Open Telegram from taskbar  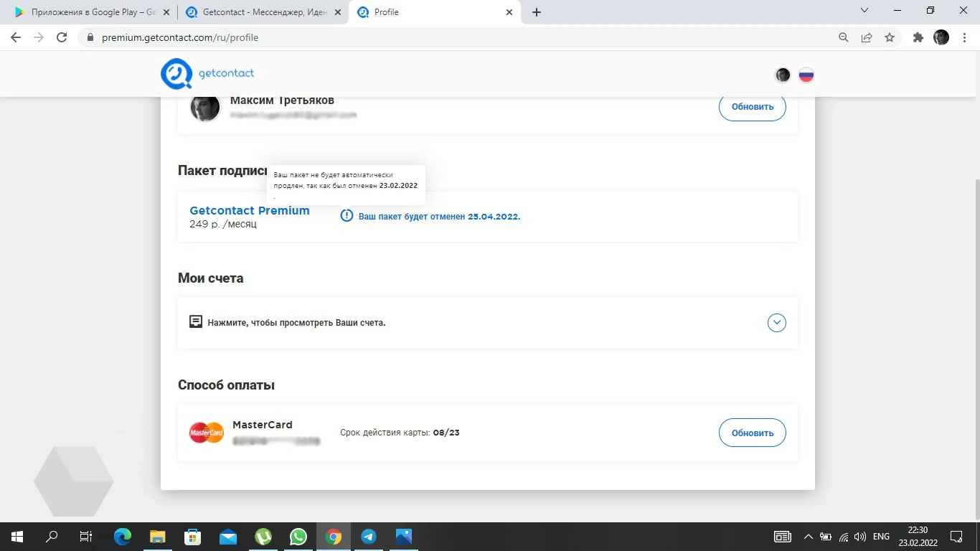pyautogui.click(x=369, y=537)
